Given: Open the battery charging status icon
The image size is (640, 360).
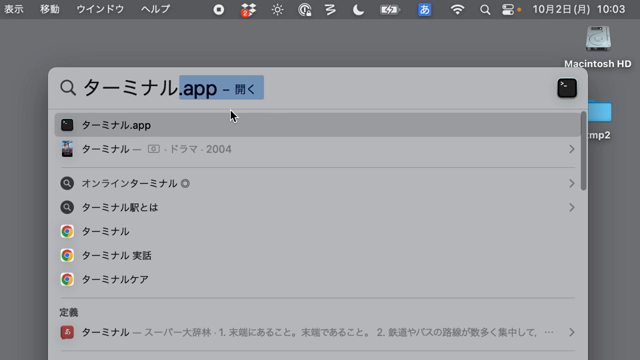Looking at the screenshot, I should click(x=390, y=9).
